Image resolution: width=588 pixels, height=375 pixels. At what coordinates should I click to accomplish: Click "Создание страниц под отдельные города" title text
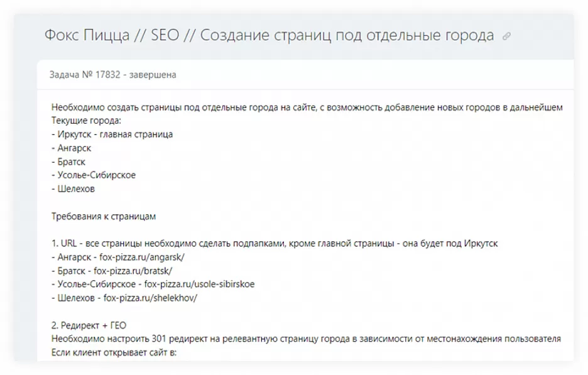pyautogui.click(x=347, y=35)
